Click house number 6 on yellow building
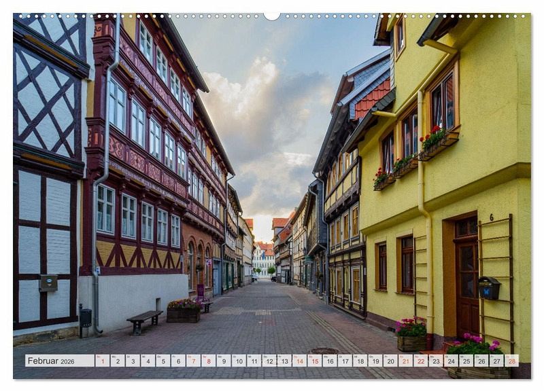Screen dimensions: 544x392 coord(492,217)
